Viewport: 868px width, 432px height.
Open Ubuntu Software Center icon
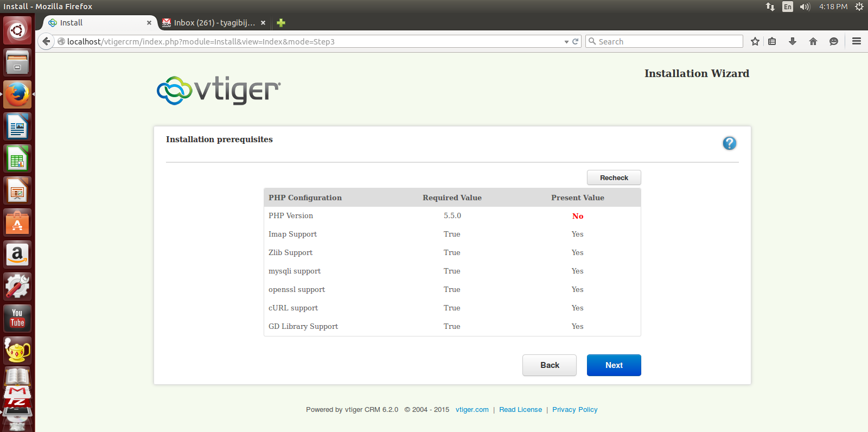coord(17,223)
